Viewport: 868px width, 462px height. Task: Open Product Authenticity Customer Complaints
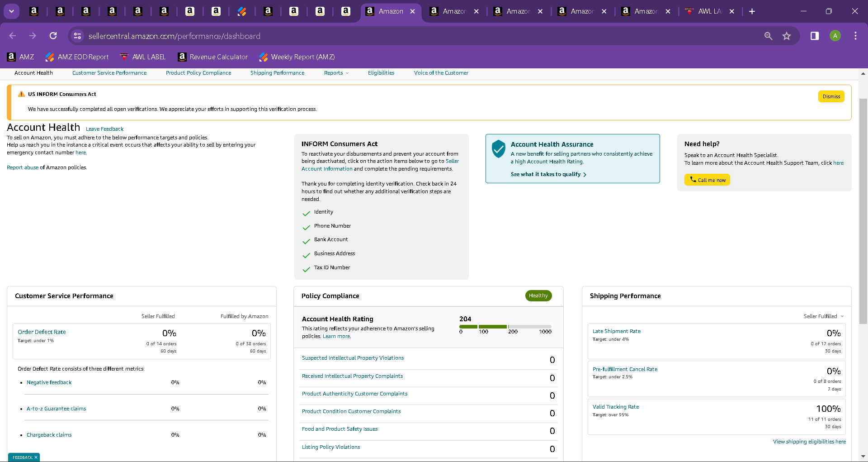(x=354, y=394)
